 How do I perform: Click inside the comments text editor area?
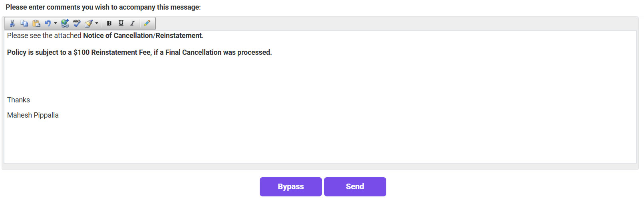click(x=320, y=140)
